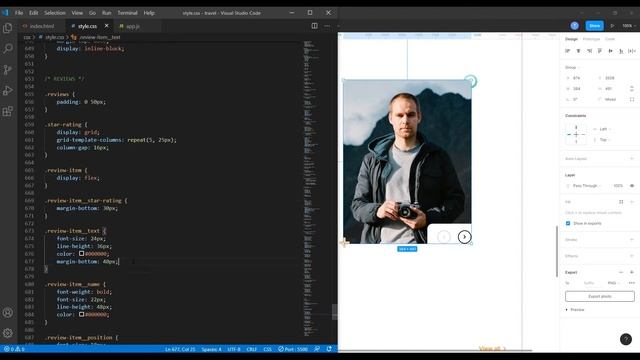Click the next arrow on the photo card
The width and height of the screenshot is (640, 360).
464,237
